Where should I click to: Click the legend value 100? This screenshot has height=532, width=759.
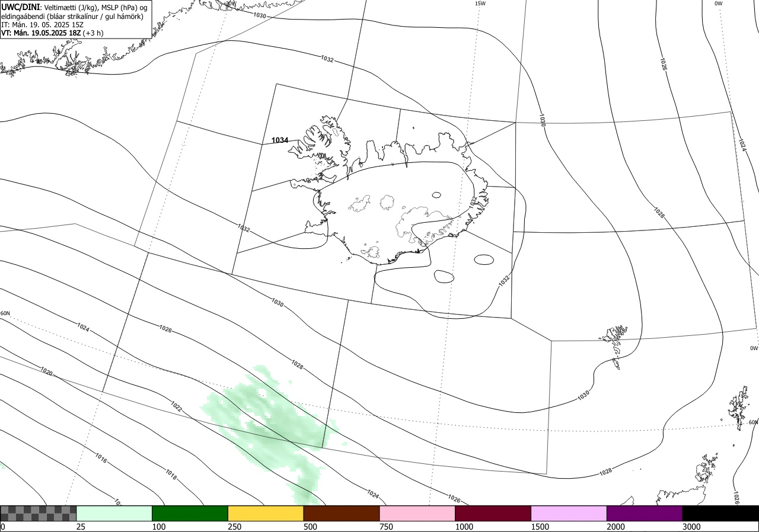click(x=158, y=527)
